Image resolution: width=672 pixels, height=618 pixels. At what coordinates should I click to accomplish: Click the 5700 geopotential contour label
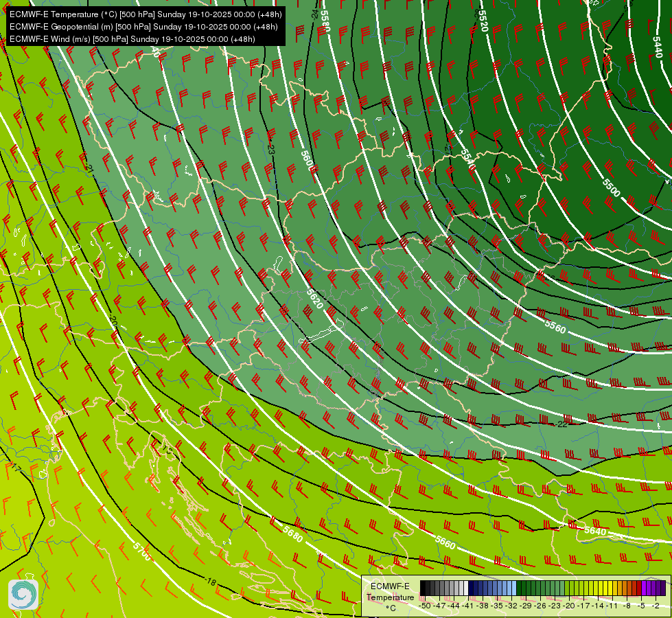point(142,551)
